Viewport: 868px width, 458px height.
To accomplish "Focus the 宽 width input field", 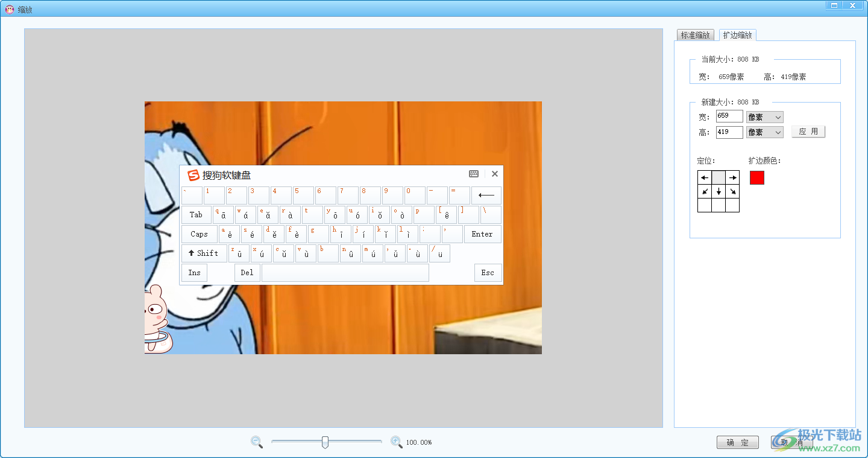I will pos(729,116).
